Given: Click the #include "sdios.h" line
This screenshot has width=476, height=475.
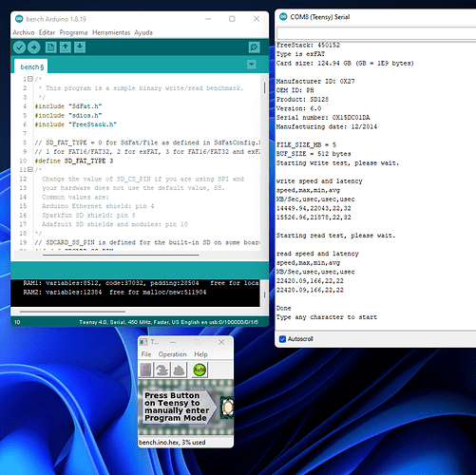Looking at the screenshot, I should [x=68, y=115].
